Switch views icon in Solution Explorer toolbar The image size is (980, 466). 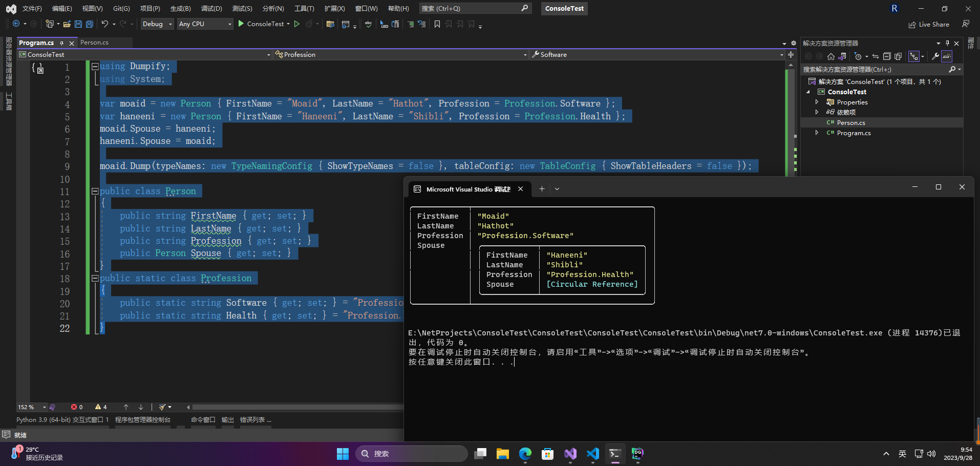842,56
